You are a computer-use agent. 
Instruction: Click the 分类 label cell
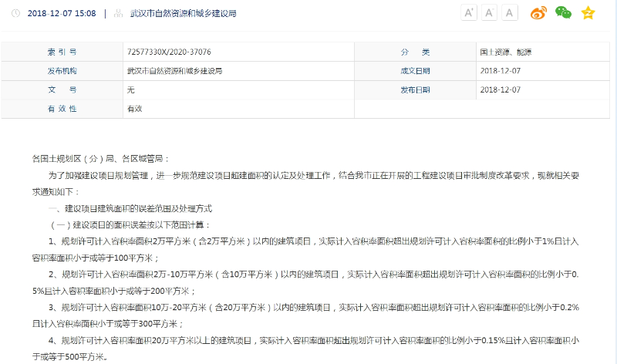click(x=415, y=52)
